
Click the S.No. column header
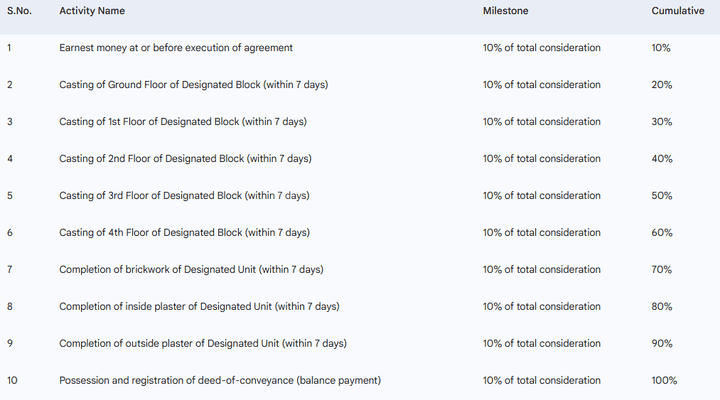pyautogui.click(x=20, y=11)
